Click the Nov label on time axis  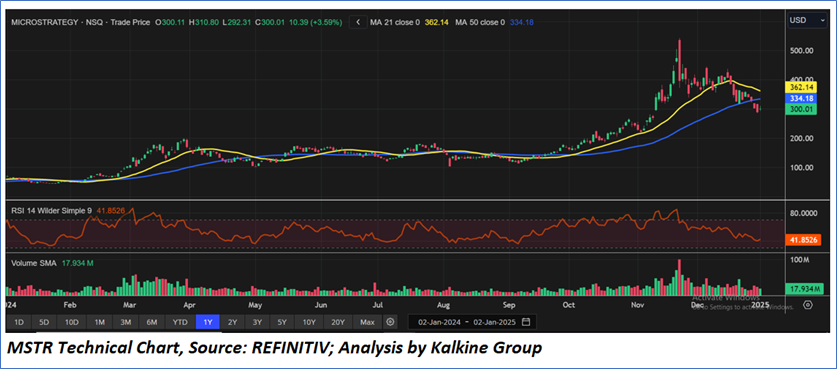[637, 305]
